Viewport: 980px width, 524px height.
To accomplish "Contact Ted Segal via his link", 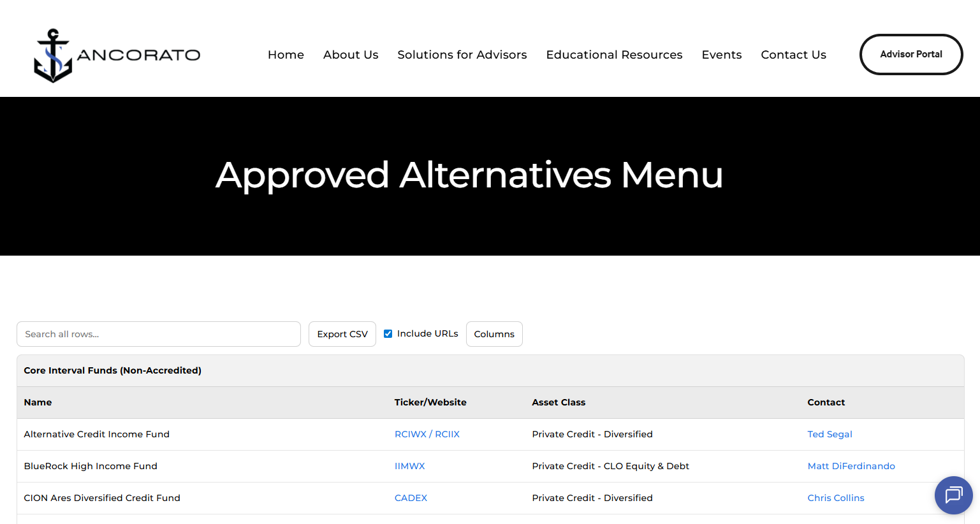I will (830, 433).
